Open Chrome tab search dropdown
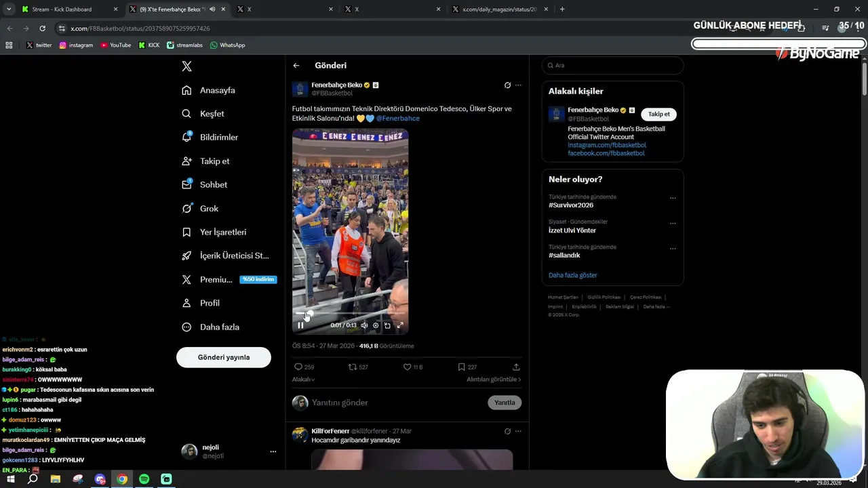 pyautogui.click(x=9, y=9)
